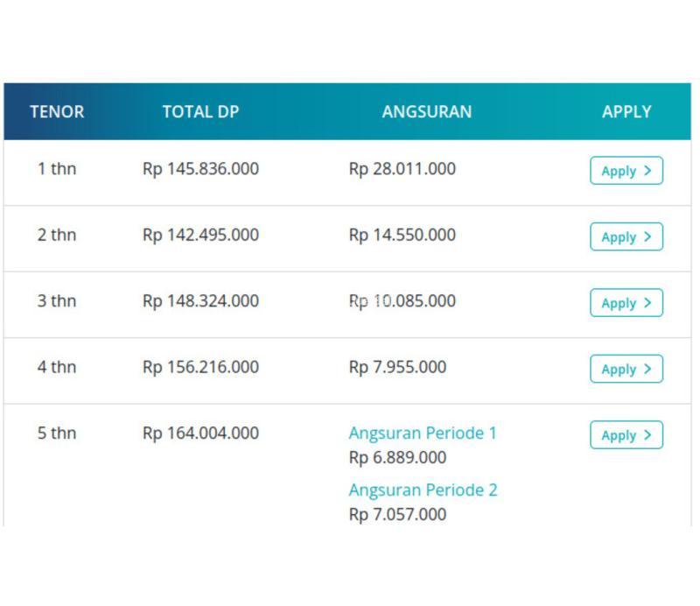Image resolution: width=700 pixels, height=606 pixels.
Task: Click total DP value Rp 156.216.000
Action: pos(200,367)
